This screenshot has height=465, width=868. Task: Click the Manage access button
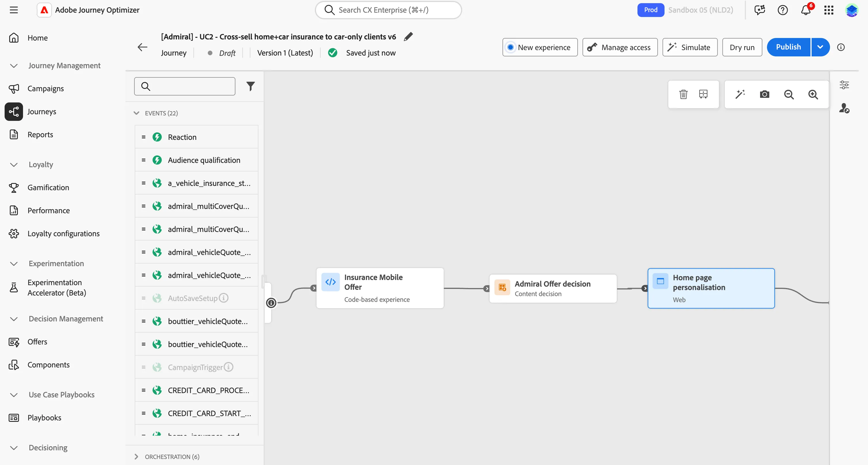click(620, 47)
